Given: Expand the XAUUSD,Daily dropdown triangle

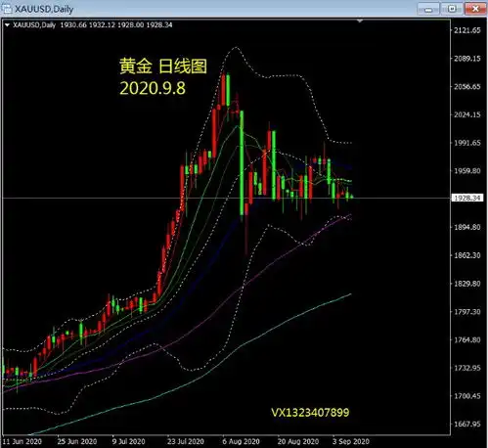Looking at the screenshot, I should (7, 24).
